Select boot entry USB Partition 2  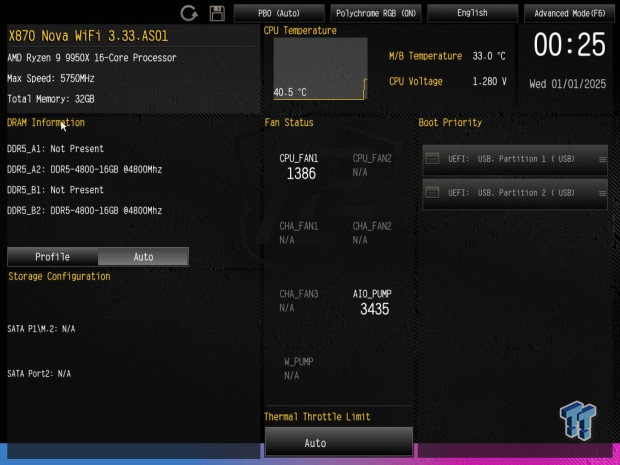click(515, 193)
